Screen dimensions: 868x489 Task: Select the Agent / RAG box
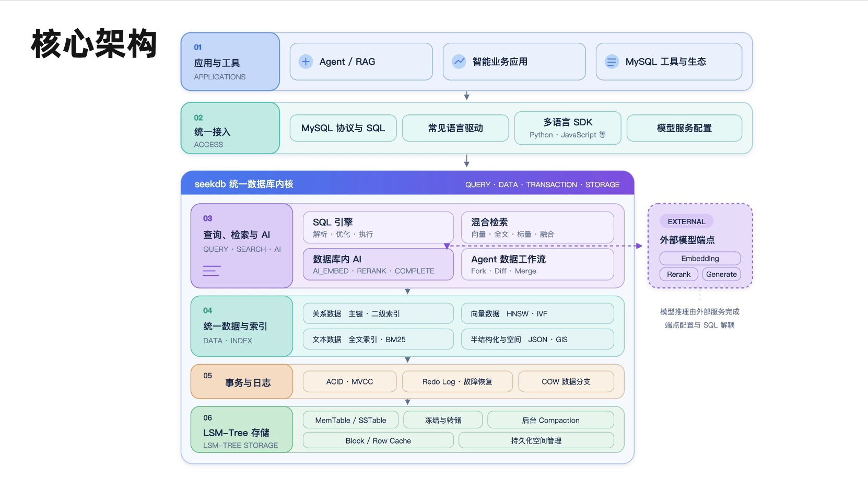361,62
